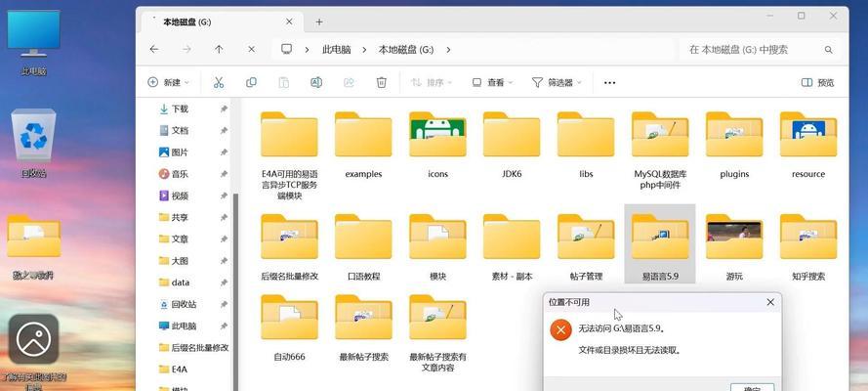The image size is (868, 391).
Task: Open 回收站 on the desktop
Action: point(34,144)
